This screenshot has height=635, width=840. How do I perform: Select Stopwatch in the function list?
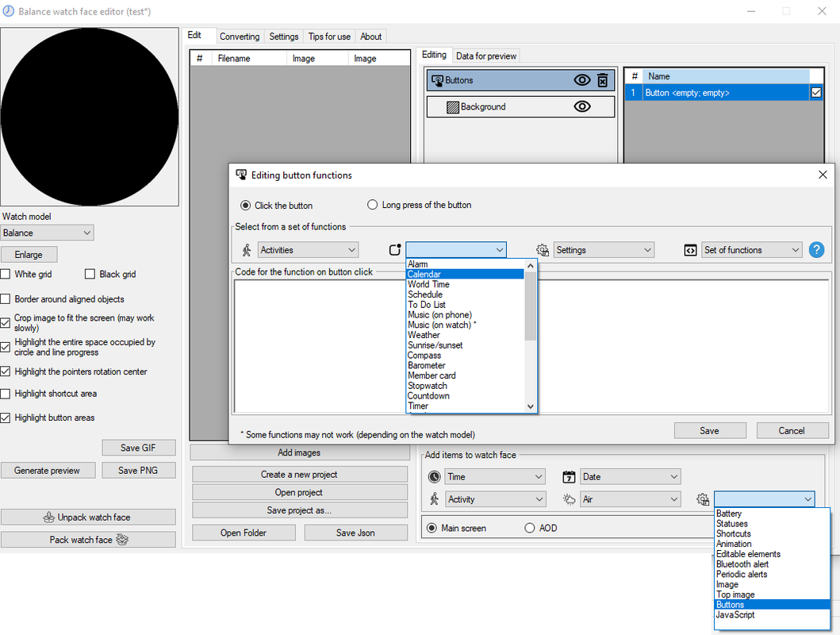click(x=465, y=385)
